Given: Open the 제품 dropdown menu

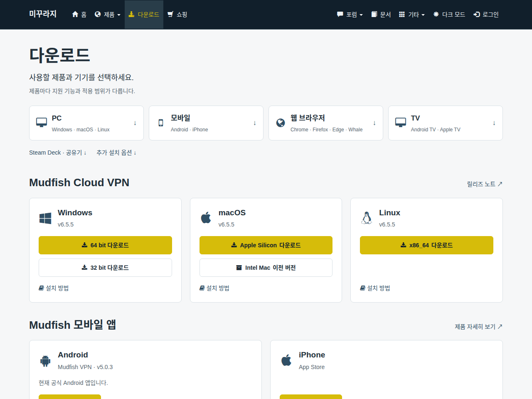Looking at the screenshot, I should [108, 15].
